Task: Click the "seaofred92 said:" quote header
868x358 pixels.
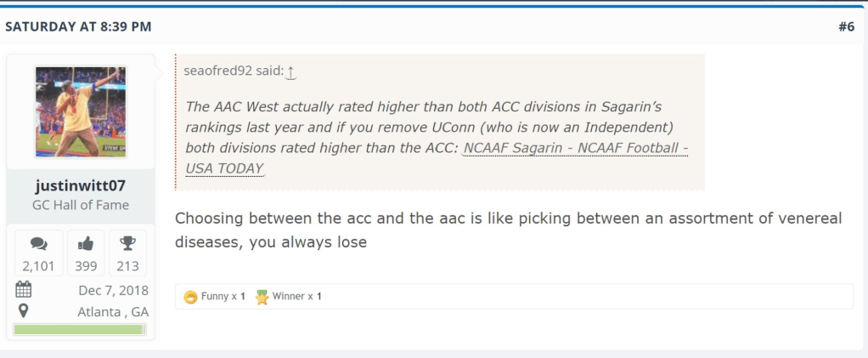Action: 233,71
